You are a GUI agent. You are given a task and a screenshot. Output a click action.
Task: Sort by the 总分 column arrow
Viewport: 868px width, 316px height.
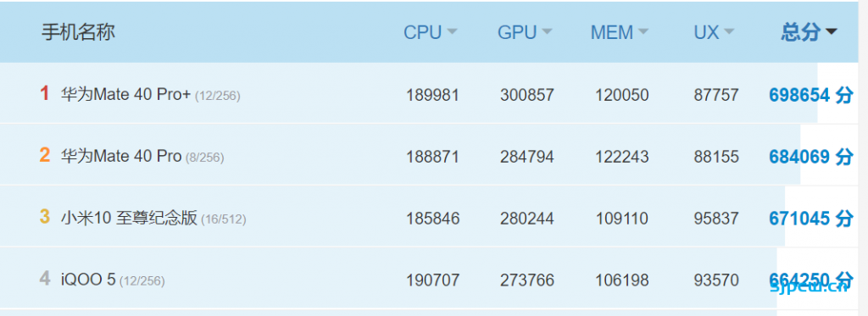[831, 32]
